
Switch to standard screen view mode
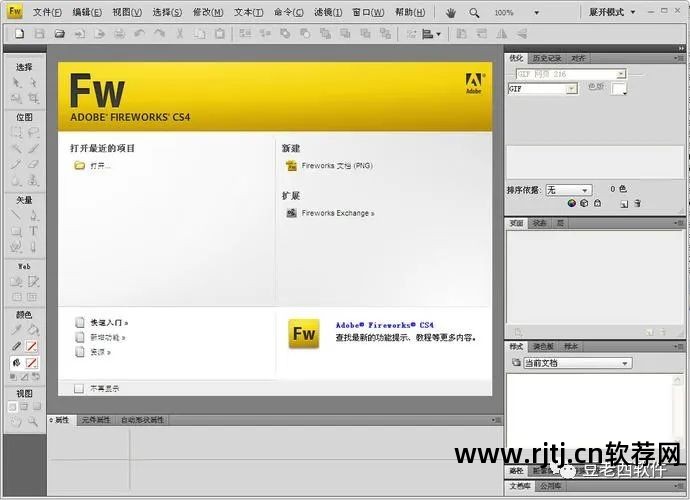tap(13, 406)
